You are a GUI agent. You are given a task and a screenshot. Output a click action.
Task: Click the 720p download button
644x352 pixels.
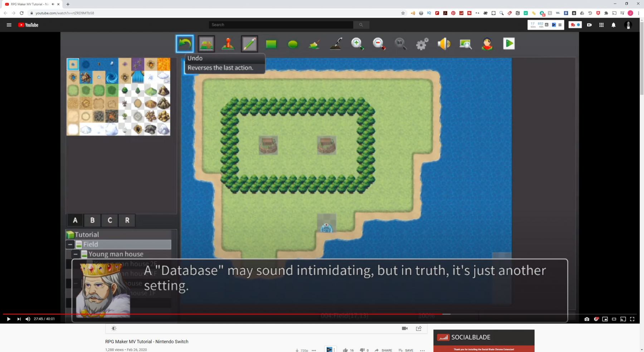(x=302, y=350)
